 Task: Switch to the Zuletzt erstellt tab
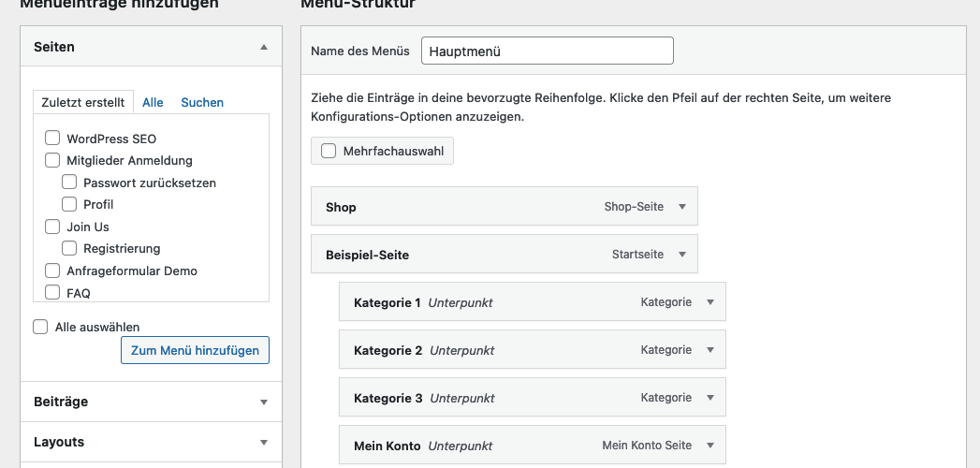(x=83, y=102)
